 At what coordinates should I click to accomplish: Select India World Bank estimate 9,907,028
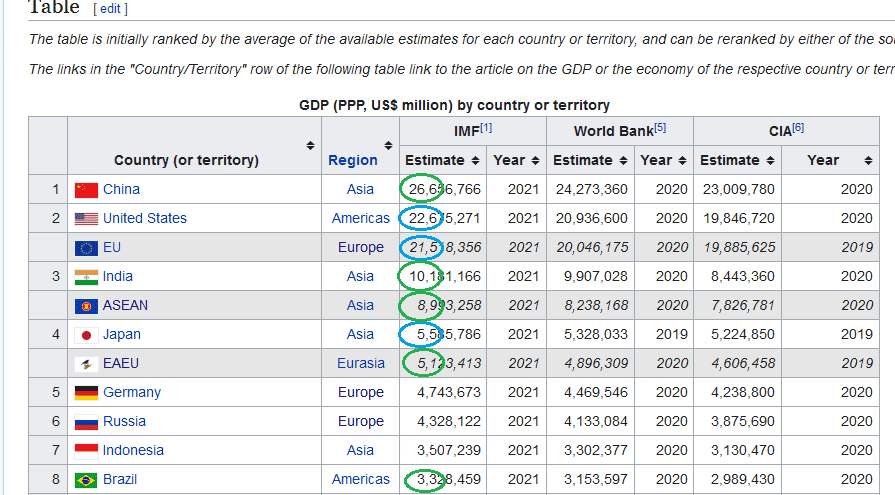coord(595,276)
